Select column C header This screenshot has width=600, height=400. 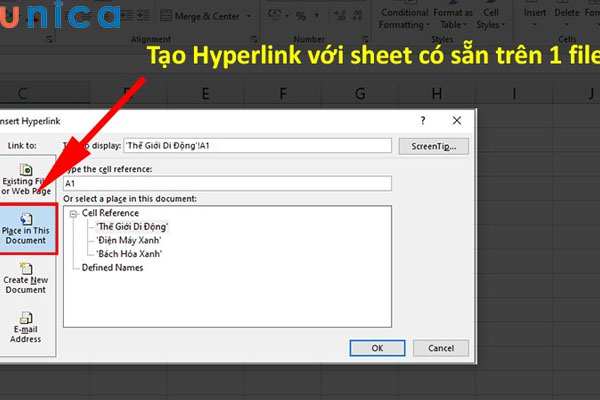(x=45, y=93)
